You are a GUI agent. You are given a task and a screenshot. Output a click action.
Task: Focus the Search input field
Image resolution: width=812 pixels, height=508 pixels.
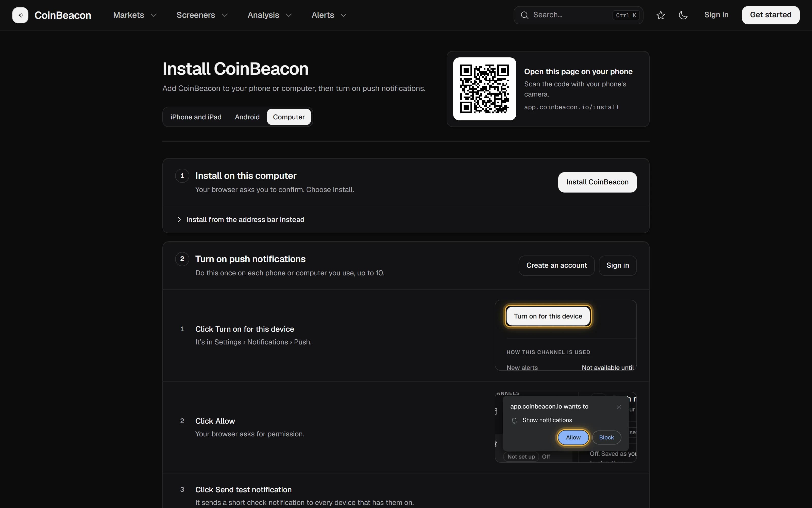[x=578, y=15]
